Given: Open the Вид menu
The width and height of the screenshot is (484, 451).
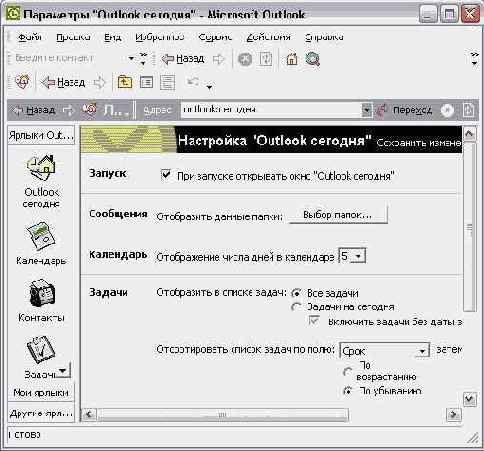Looking at the screenshot, I should [112, 37].
